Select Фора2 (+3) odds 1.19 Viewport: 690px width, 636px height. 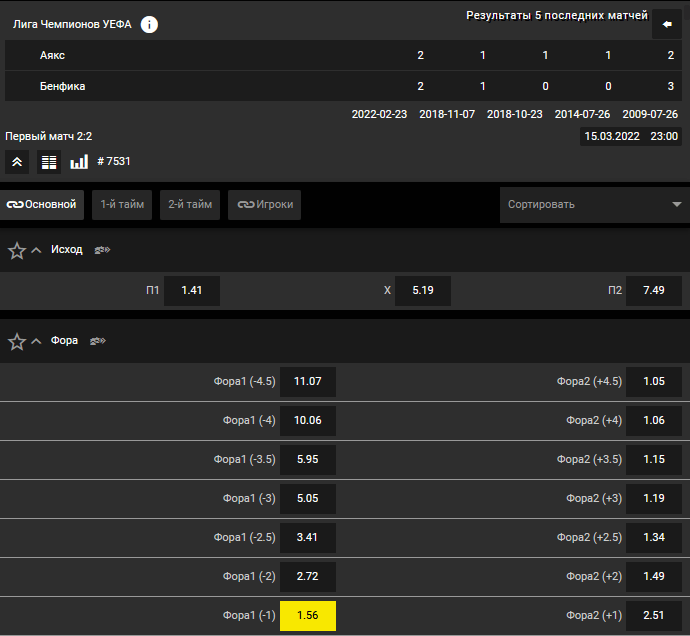[654, 499]
